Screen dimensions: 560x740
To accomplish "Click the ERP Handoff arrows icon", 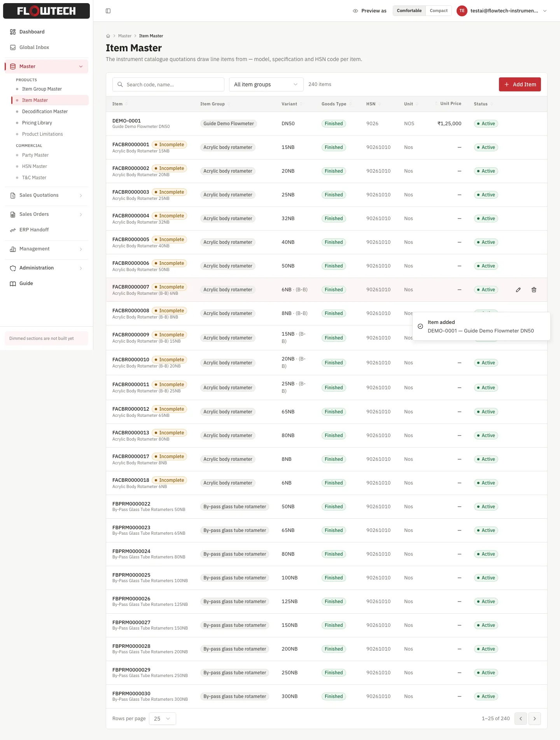I will [13, 230].
